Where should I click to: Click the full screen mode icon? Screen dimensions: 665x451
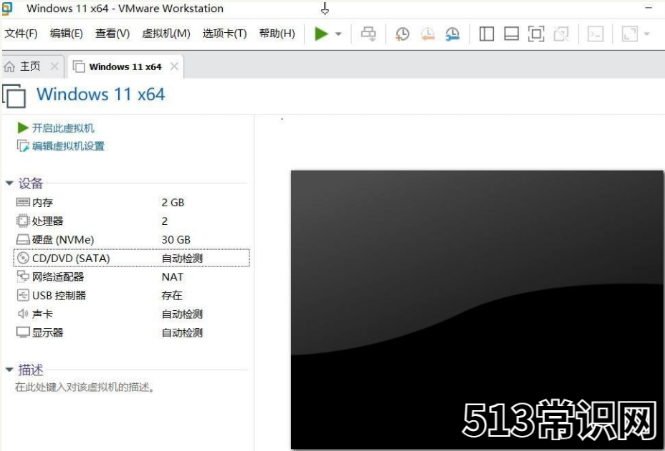click(536, 34)
